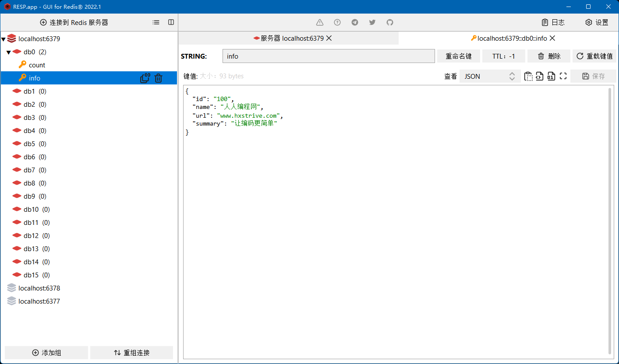Click the localhost:6379 server stack icon

pos(12,38)
